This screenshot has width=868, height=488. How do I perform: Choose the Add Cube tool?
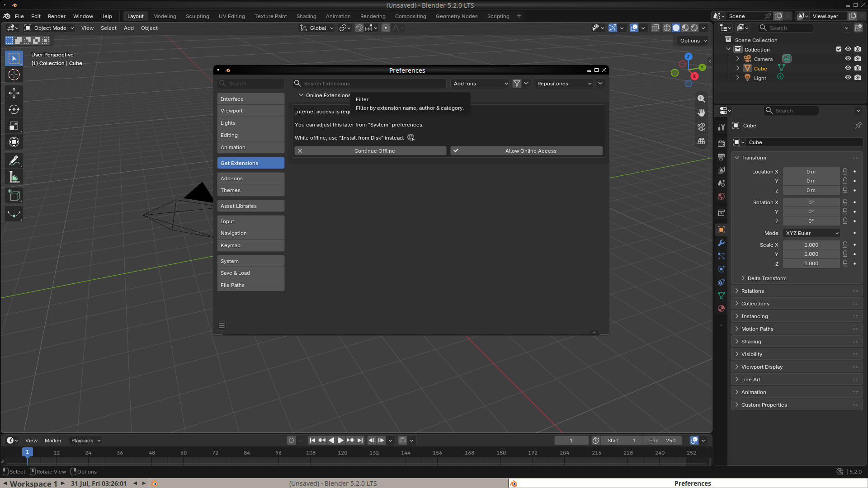[x=14, y=196]
